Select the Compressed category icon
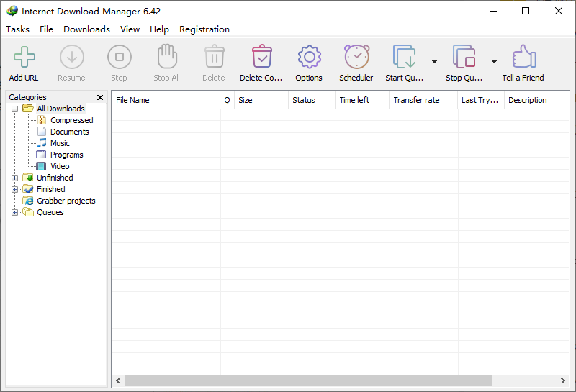The image size is (576, 392). (42, 120)
